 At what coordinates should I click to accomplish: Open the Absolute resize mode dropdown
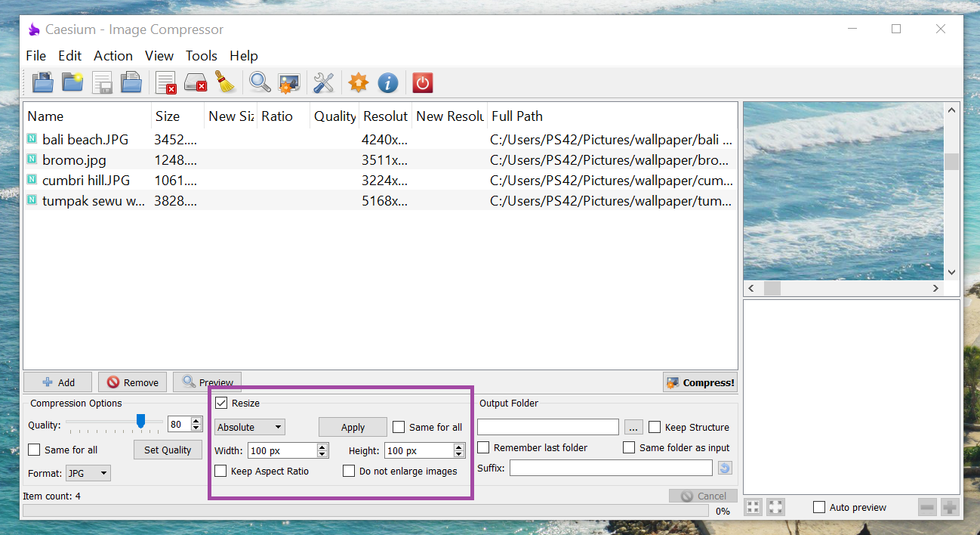click(249, 426)
